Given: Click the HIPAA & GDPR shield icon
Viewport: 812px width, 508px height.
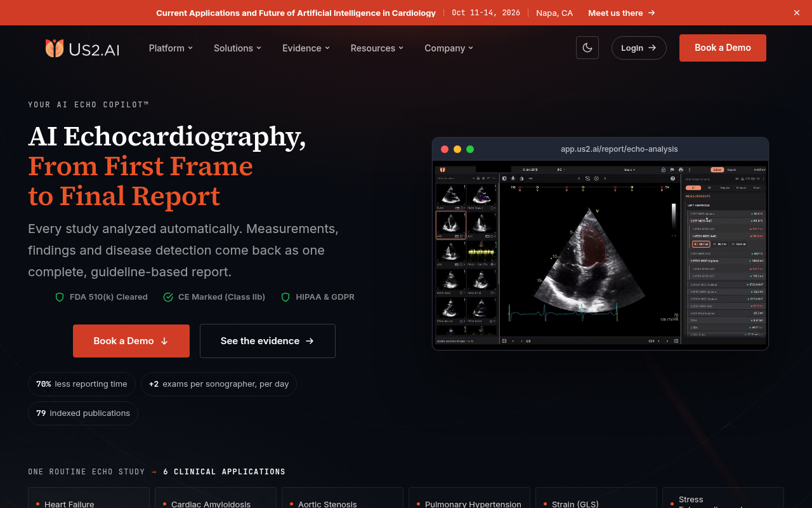Looking at the screenshot, I should [x=285, y=297].
